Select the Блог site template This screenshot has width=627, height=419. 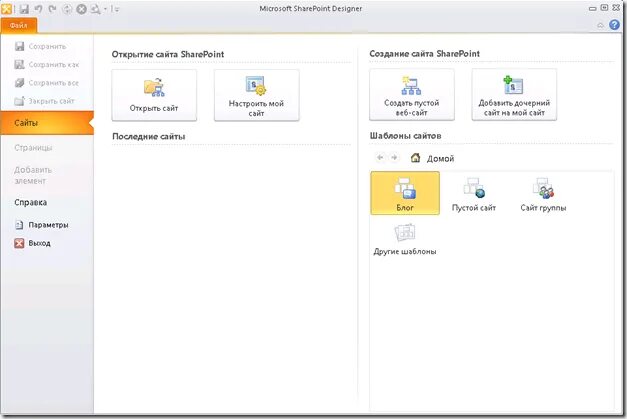[x=405, y=193]
